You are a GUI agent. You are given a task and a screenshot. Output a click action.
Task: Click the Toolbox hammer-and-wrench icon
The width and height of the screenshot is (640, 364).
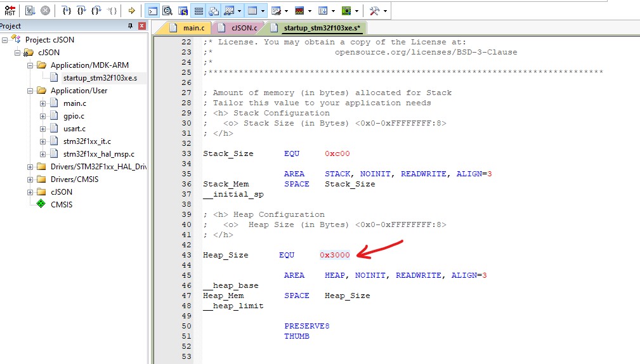(374, 11)
